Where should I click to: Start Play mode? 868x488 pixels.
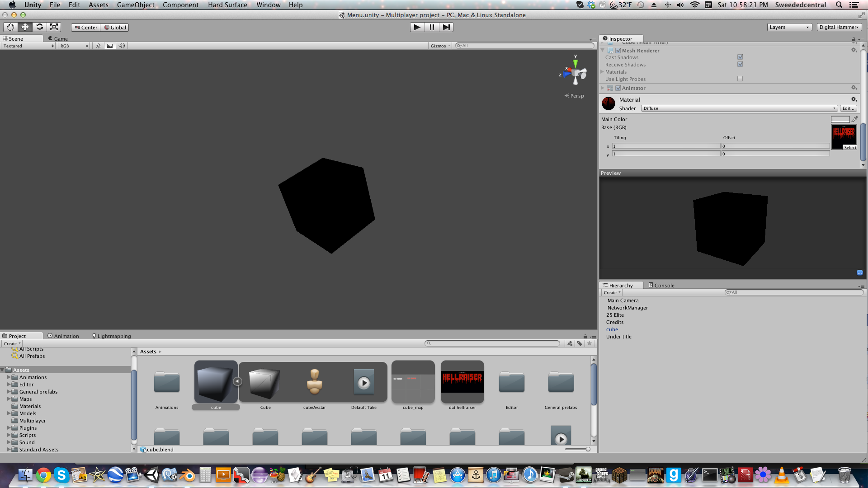coord(417,27)
